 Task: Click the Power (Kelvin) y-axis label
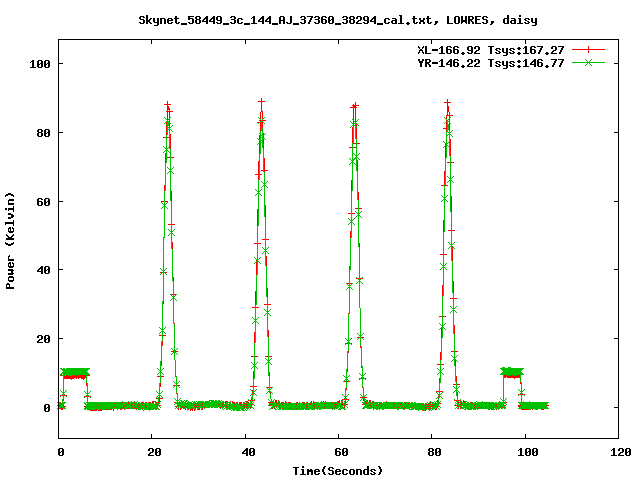click(x=10, y=241)
